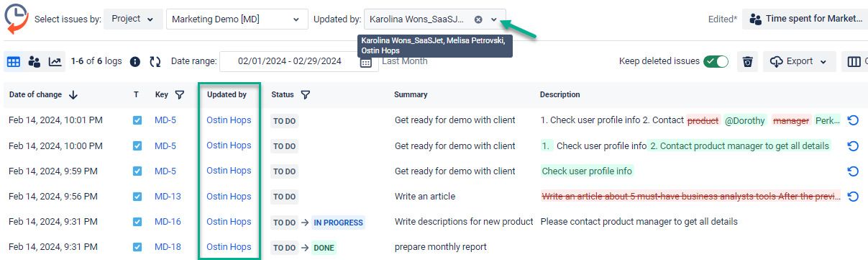This screenshot has width=868, height=260.
Task: Revert the Feb 14 10:01 PM description change
Action: 852,121
